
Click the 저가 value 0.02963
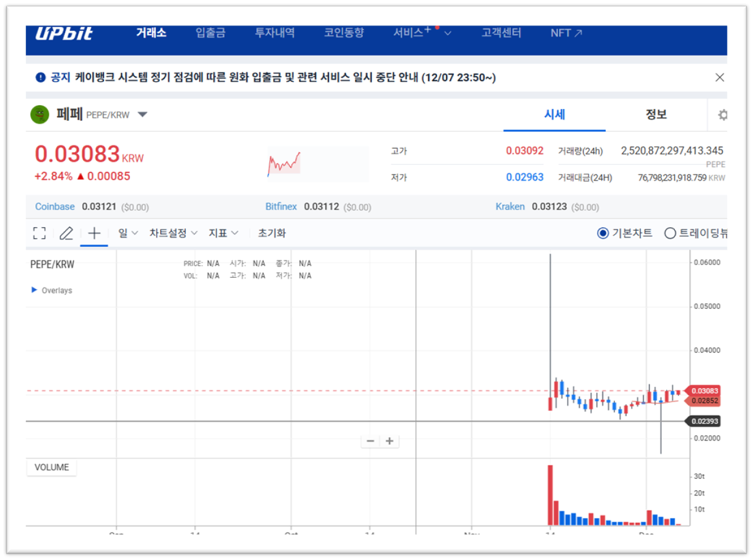[x=524, y=177]
